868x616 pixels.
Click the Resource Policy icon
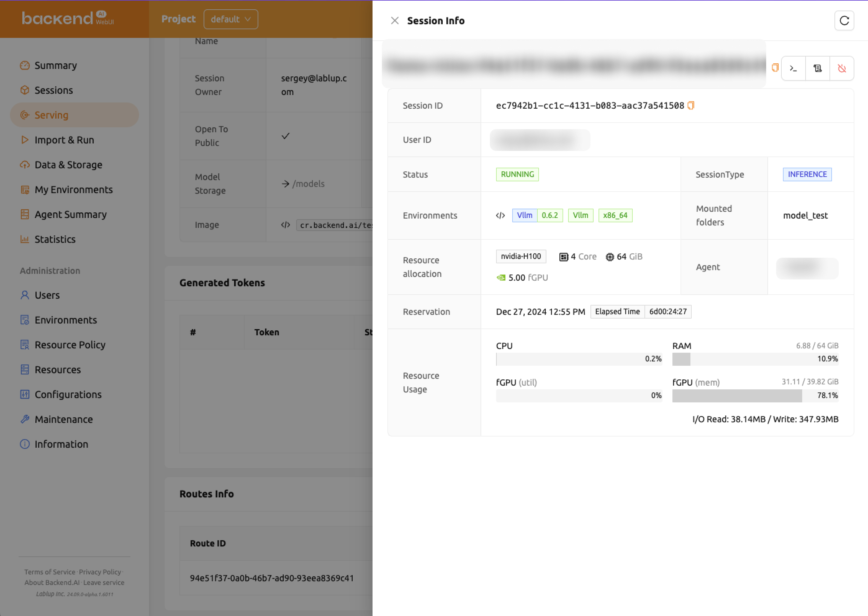(25, 345)
